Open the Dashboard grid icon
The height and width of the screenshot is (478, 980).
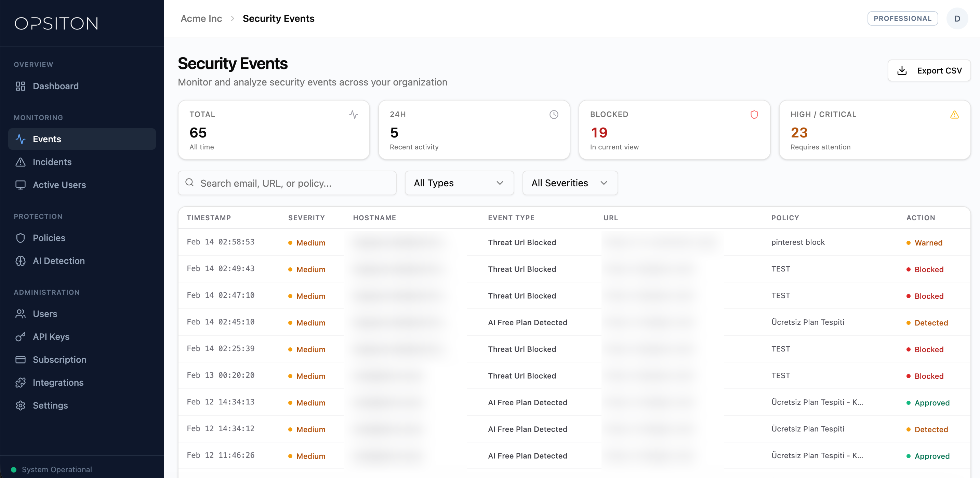pos(21,86)
